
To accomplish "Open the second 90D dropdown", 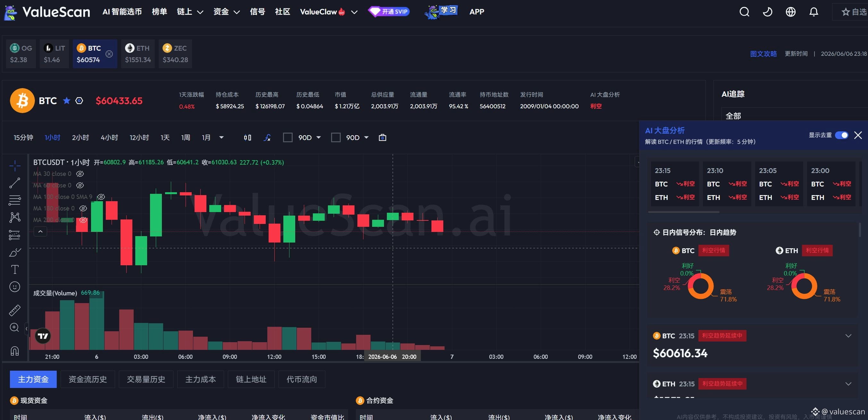I will [366, 137].
